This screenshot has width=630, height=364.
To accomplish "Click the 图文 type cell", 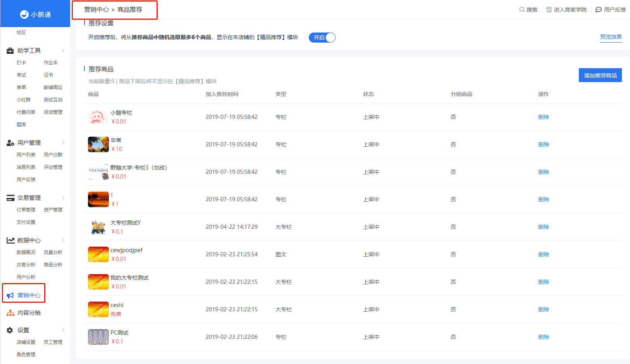I will [281, 254].
